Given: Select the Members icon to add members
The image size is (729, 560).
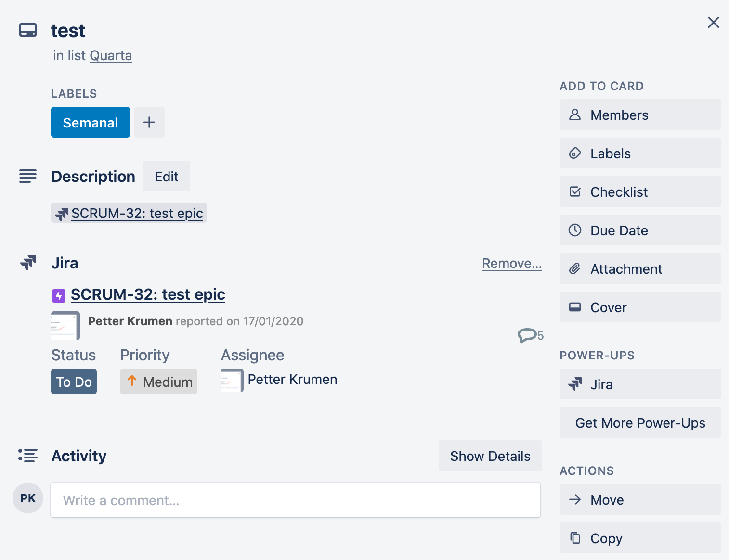Looking at the screenshot, I should tap(574, 115).
